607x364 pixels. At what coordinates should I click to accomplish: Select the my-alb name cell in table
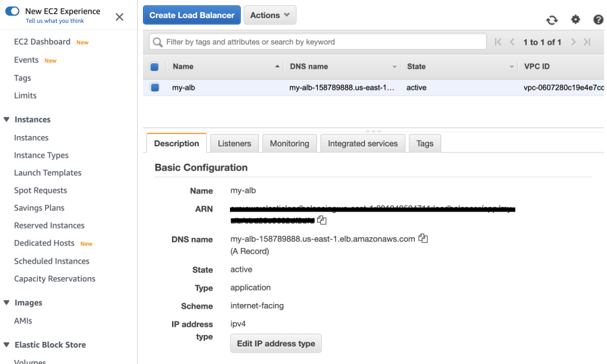point(183,88)
